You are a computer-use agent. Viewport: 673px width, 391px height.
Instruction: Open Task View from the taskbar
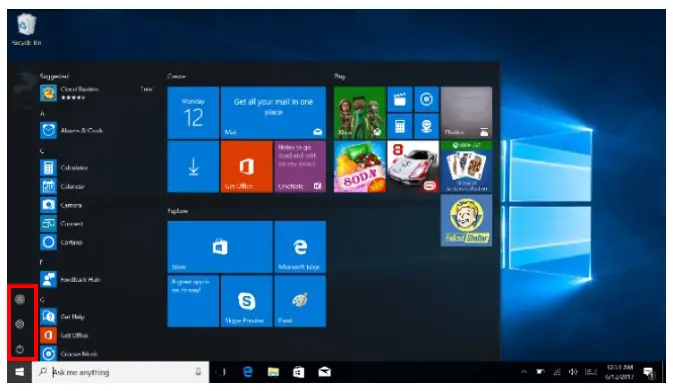click(221, 372)
